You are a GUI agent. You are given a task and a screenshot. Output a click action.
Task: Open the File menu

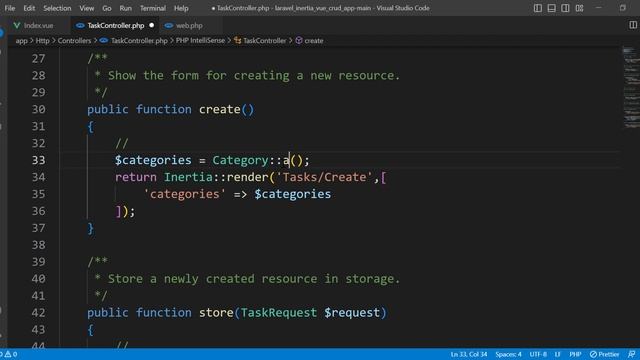(10, 8)
